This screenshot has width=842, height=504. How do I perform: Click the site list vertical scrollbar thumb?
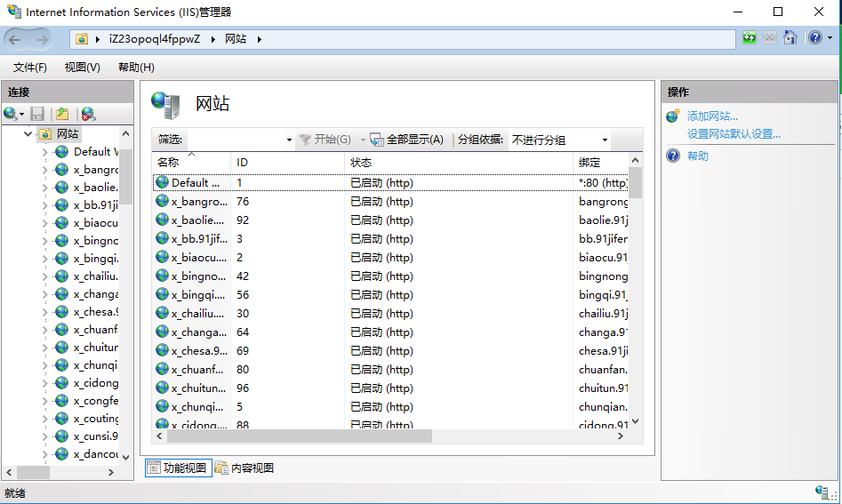(635, 184)
